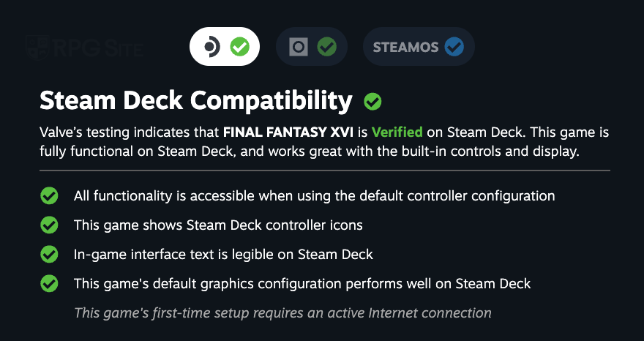The width and height of the screenshot is (644, 341).
Task: Click checkmark for legible interface text
Action: tap(49, 255)
